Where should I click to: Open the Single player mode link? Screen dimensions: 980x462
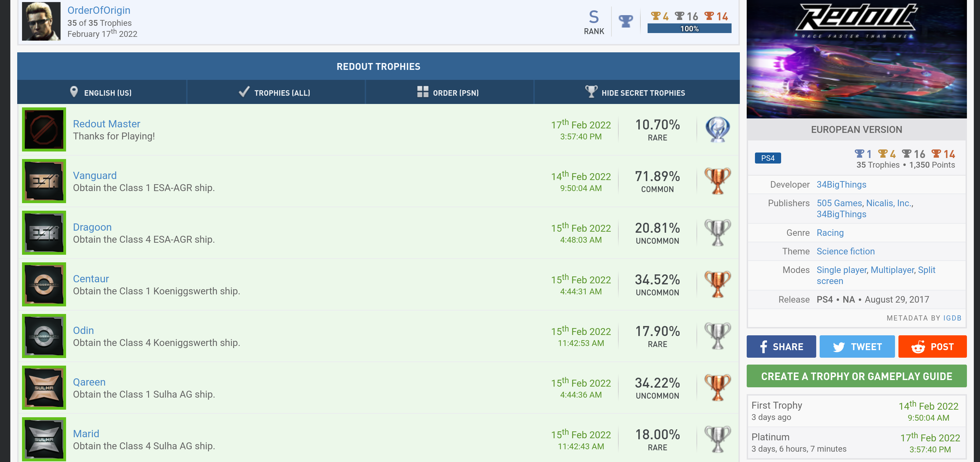[x=841, y=270]
